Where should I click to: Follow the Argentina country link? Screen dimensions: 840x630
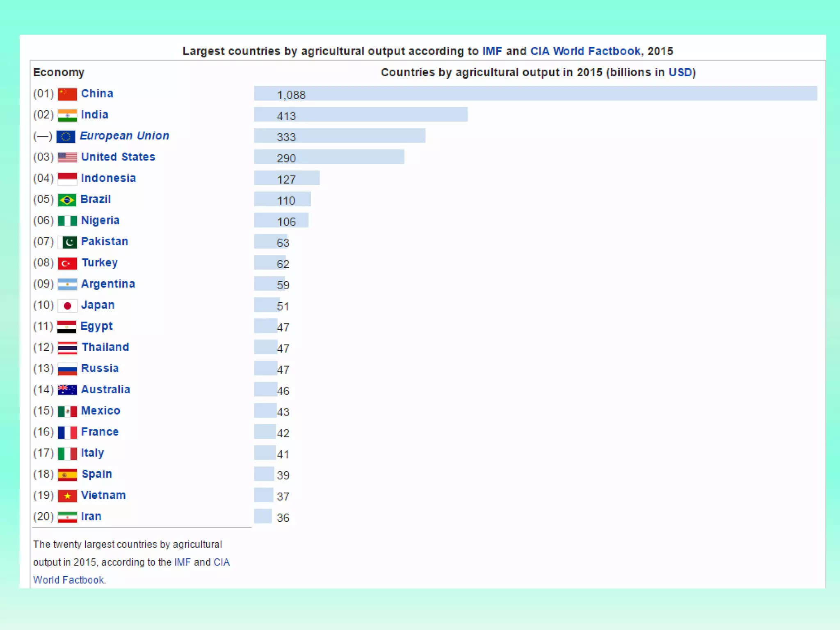pos(108,284)
